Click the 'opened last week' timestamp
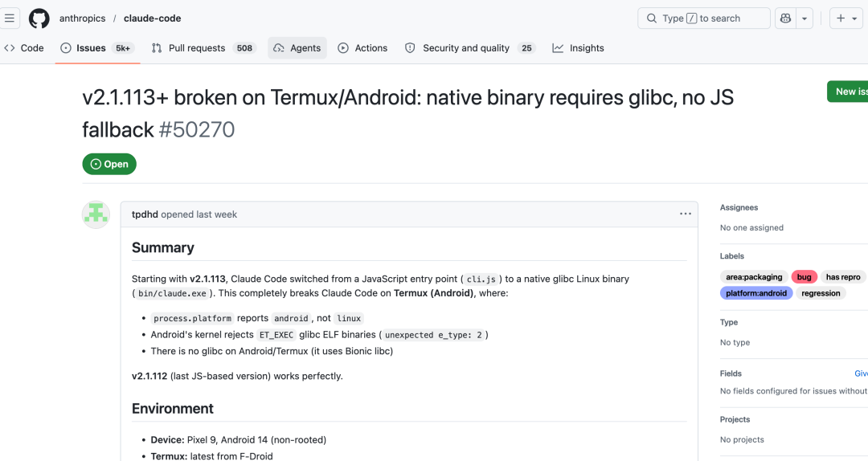Screen dimensions: 868x461 (199, 214)
